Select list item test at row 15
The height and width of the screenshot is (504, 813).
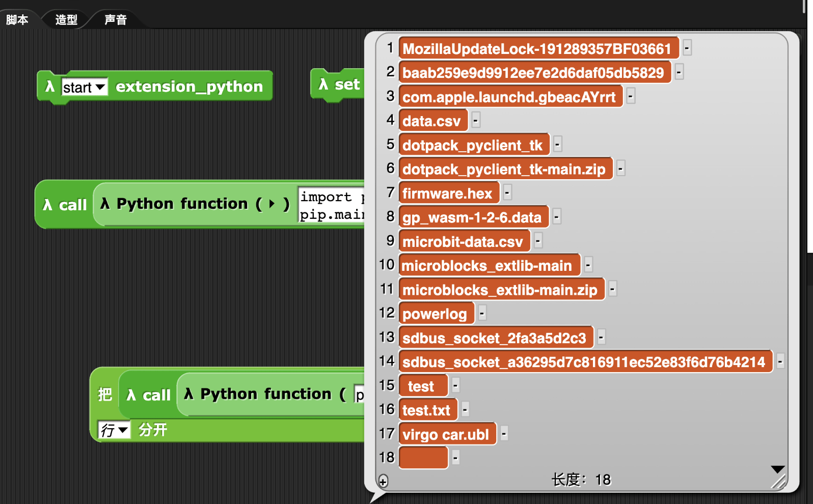[x=423, y=386]
